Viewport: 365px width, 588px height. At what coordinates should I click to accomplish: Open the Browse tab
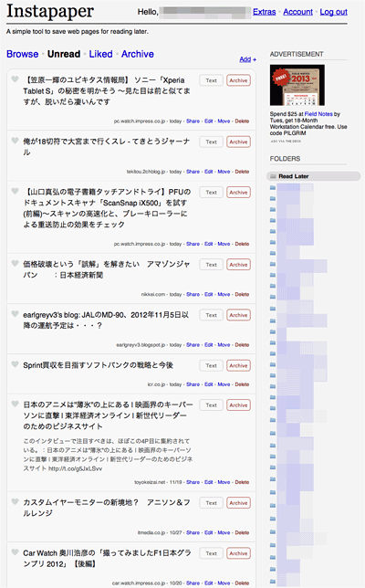pyautogui.click(x=23, y=54)
